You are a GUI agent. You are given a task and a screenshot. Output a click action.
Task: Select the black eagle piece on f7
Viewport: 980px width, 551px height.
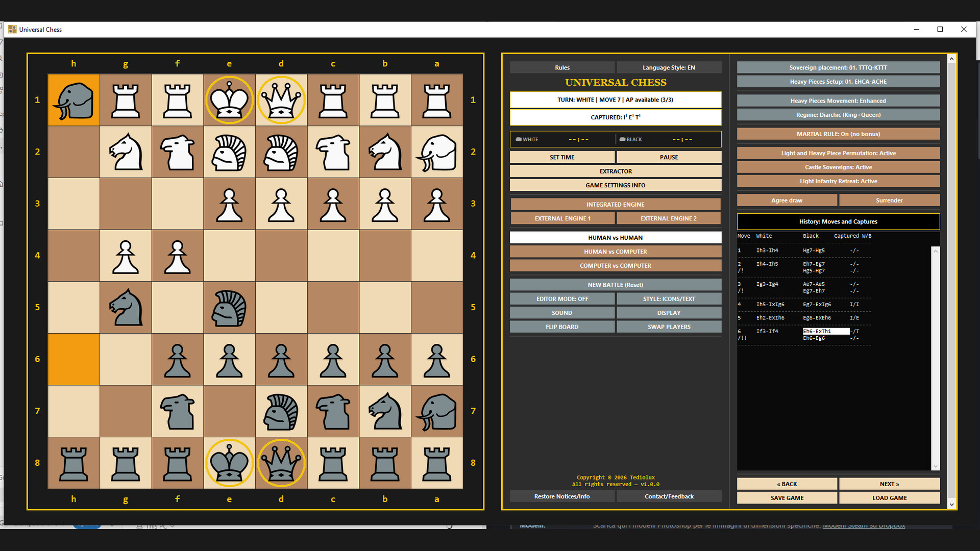click(x=177, y=411)
